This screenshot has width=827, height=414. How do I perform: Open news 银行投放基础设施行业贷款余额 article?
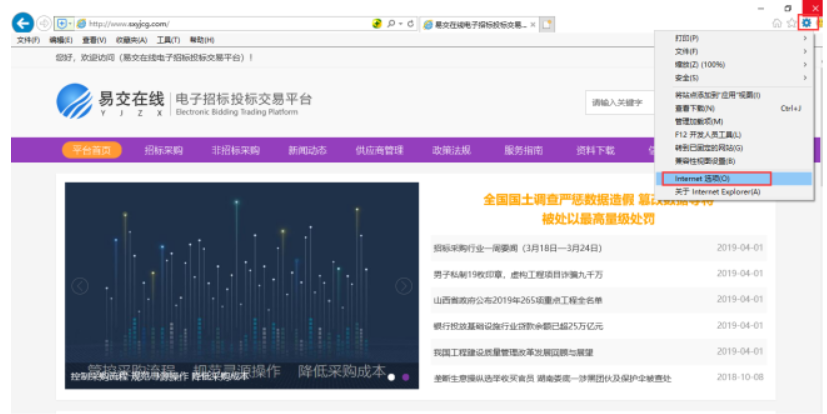click(518, 326)
